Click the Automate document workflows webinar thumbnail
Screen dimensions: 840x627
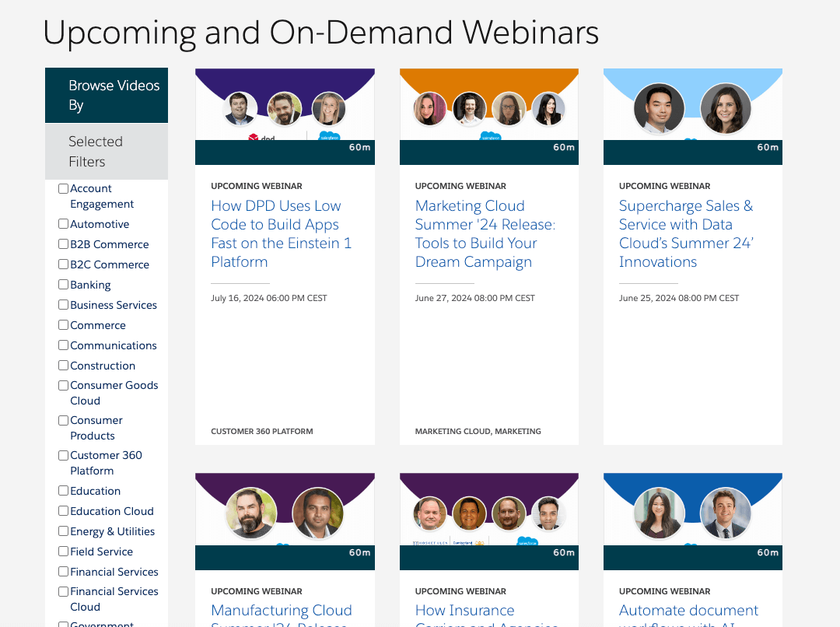pyautogui.click(x=692, y=520)
